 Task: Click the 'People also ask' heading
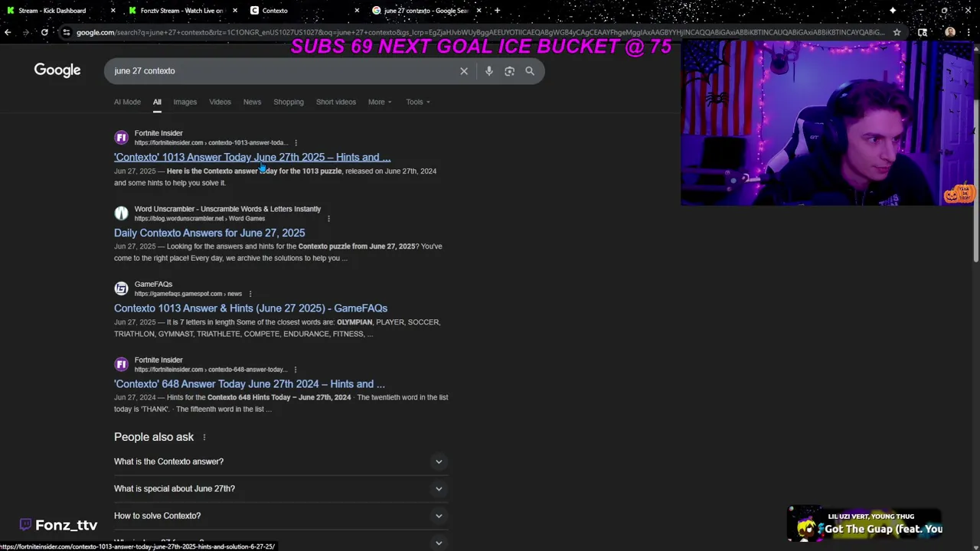coord(154,437)
